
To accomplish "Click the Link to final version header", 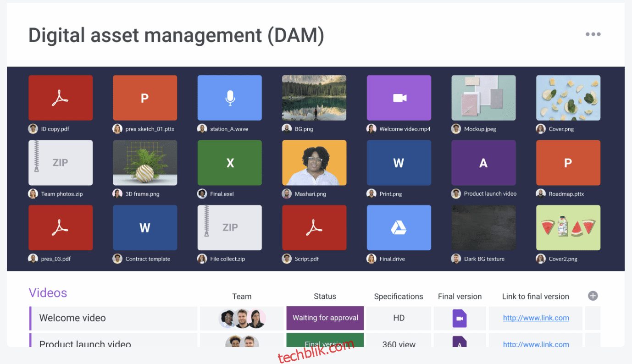I will pyautogui.click(x=535, y=297).
